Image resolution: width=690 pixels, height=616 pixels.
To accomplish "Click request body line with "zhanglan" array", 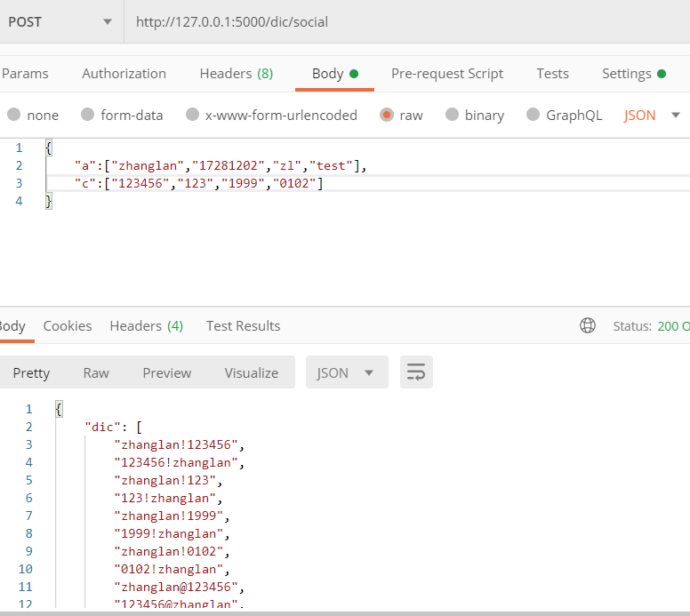I will pyautogui.click(x=220, y=165).
